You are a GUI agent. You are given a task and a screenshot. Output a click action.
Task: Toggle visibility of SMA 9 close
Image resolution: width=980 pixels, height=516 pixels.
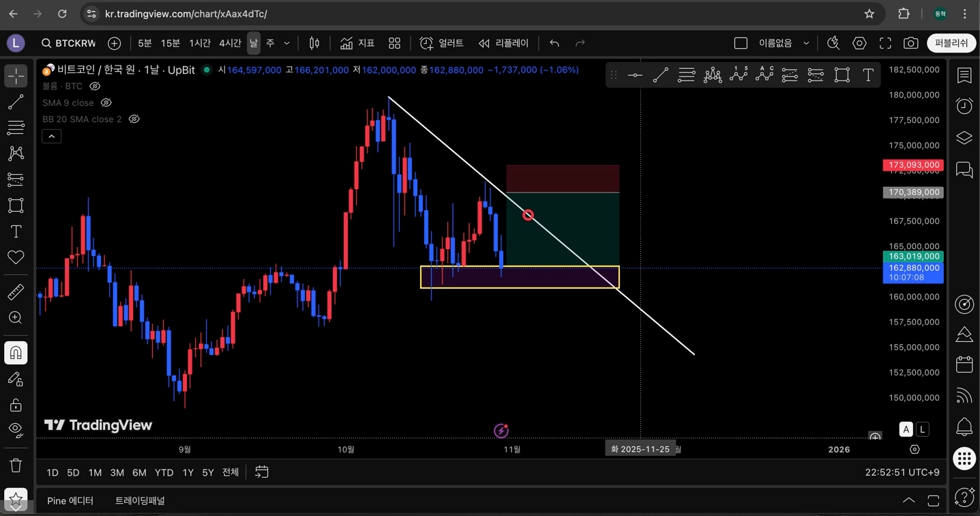[106, 102]
